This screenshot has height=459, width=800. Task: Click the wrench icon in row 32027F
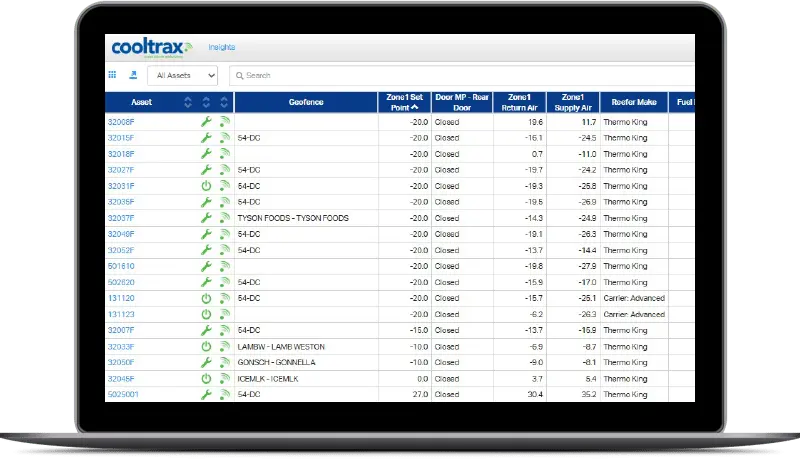pyautogui.click(x=206, y=170)
